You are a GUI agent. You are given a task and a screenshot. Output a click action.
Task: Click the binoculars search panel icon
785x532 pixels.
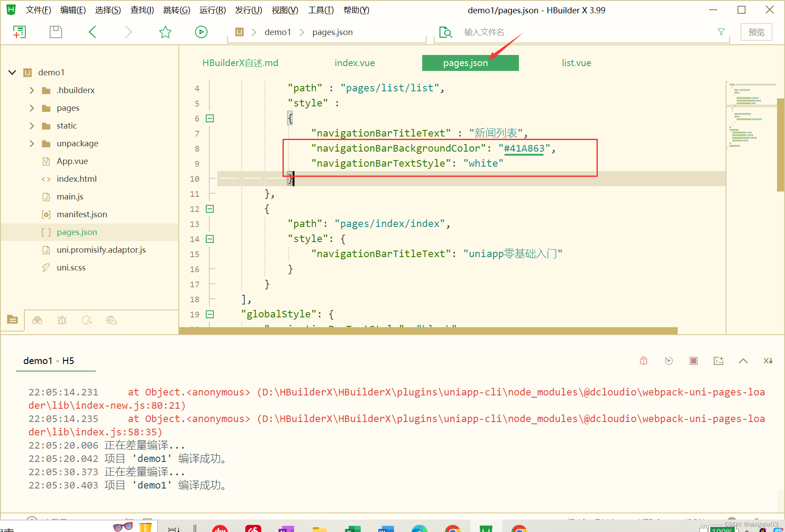coord(37,320)
